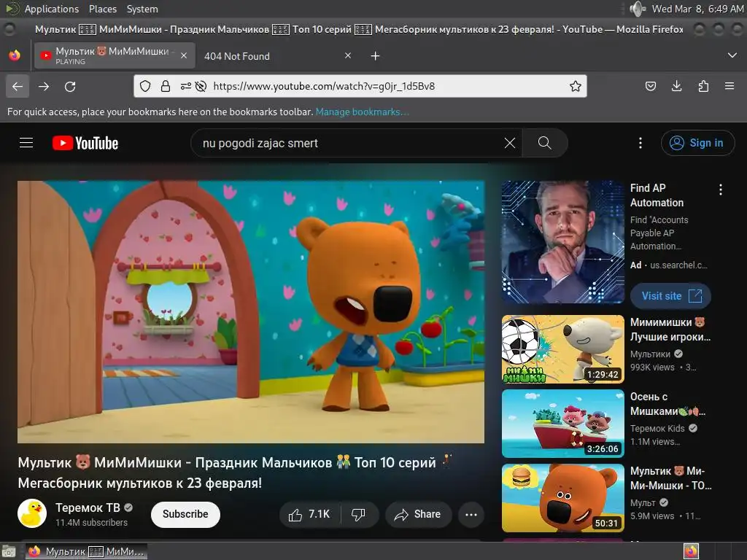
Task: Open the Firefox application hamburger menu
Action: pos(729,86)
